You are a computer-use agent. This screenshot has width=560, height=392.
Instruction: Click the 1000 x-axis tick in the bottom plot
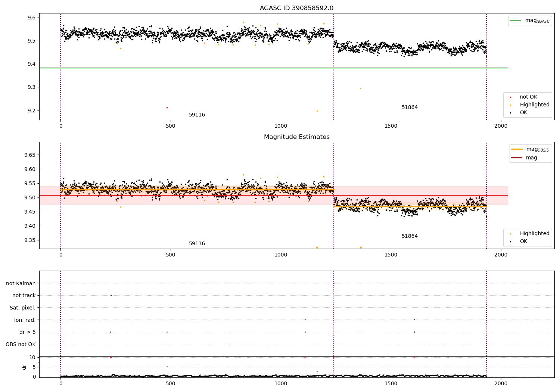click(281, 383)
